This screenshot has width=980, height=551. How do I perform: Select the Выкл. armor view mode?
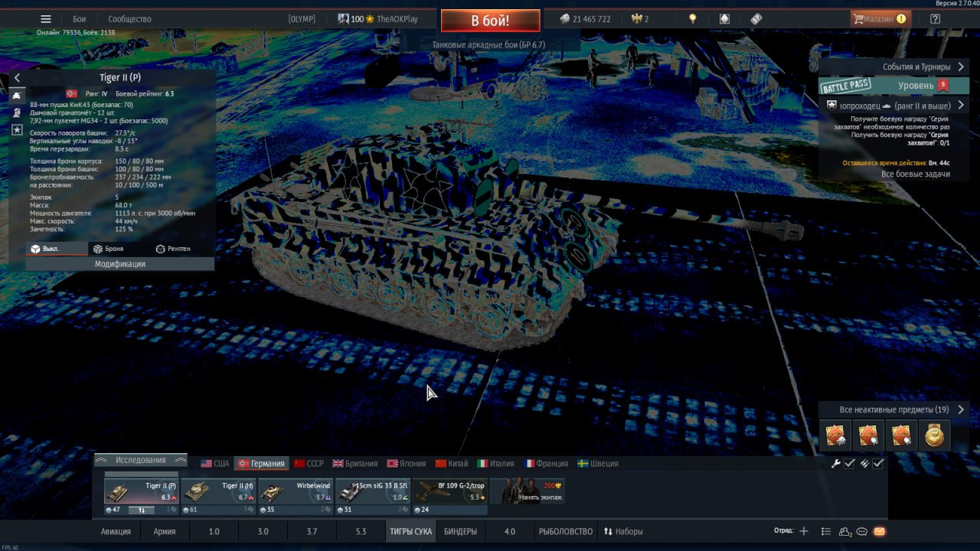[x=57, y=249]
